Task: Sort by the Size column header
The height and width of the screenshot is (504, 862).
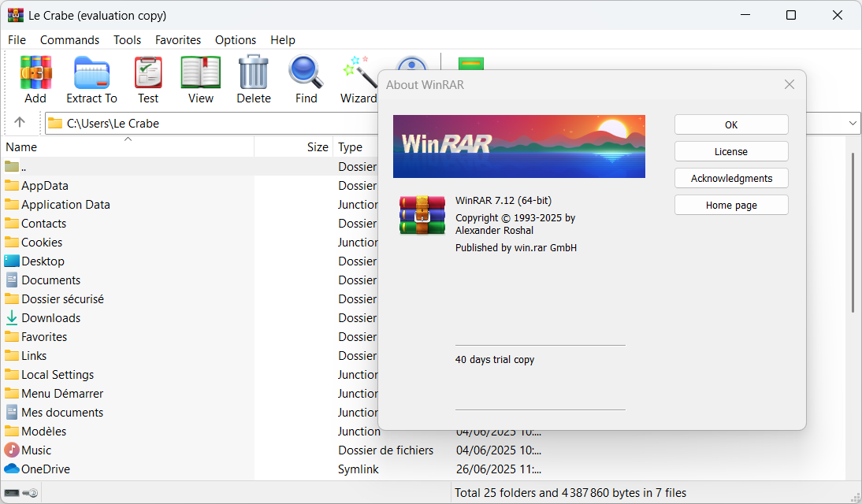Action: pyautogui.click(x=294, y=146)
